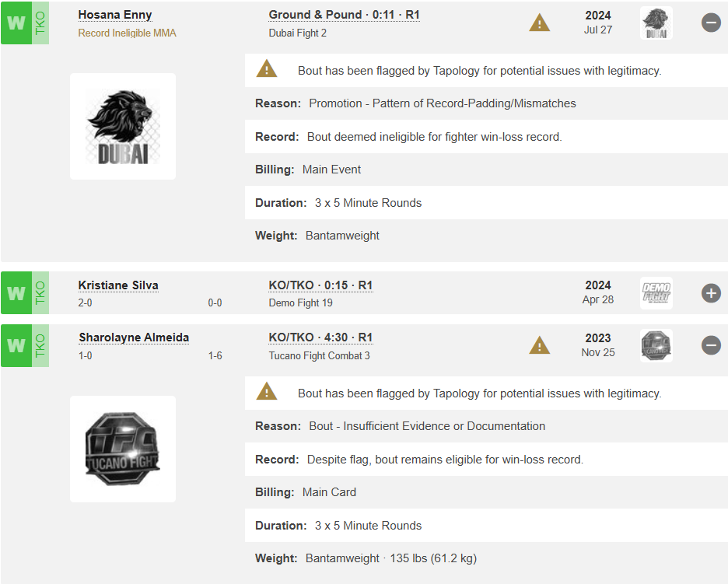Click Demo Fight 19 event name
This screenshot has width=728, height=584.
click(300, 303)
